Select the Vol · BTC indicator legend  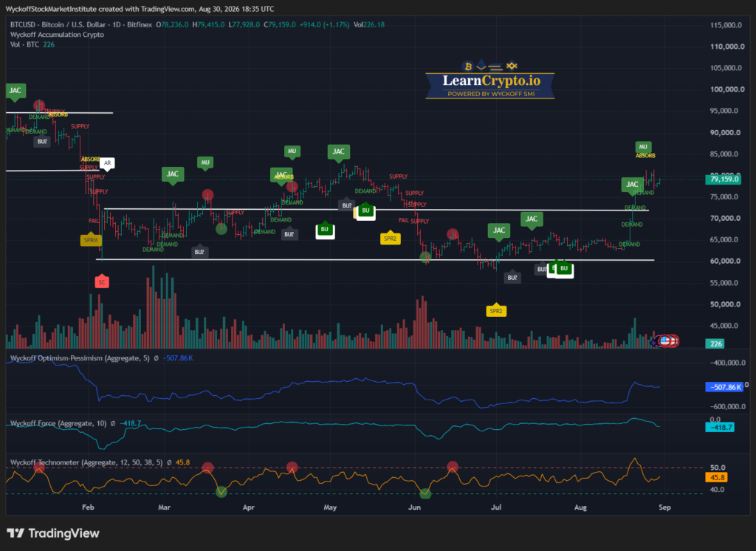click(32, 44)
